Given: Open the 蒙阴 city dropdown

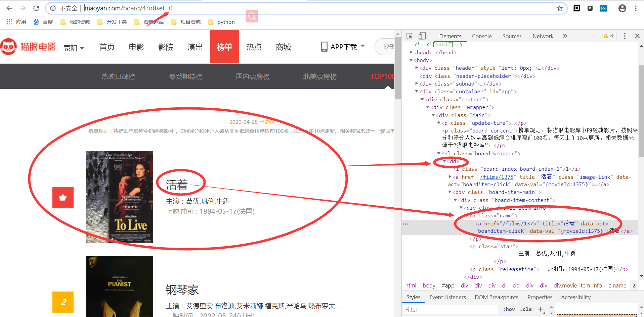Looking at the screenshot, I should [74, 48].
